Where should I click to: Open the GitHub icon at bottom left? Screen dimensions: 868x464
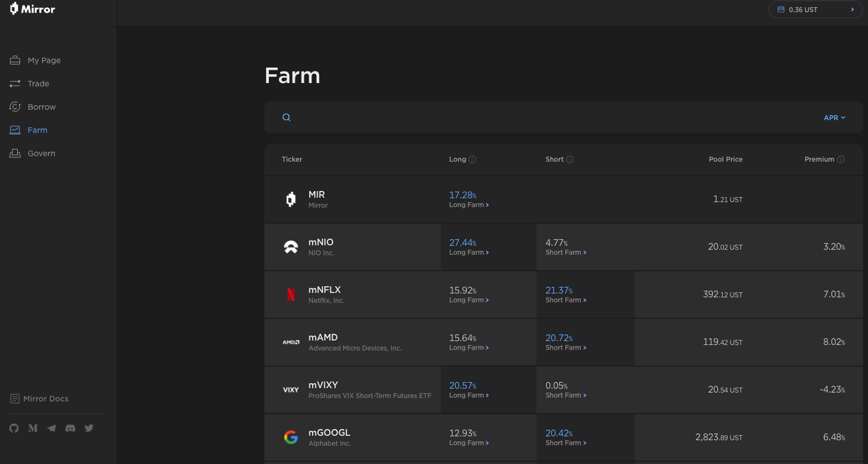coord(13,427)
